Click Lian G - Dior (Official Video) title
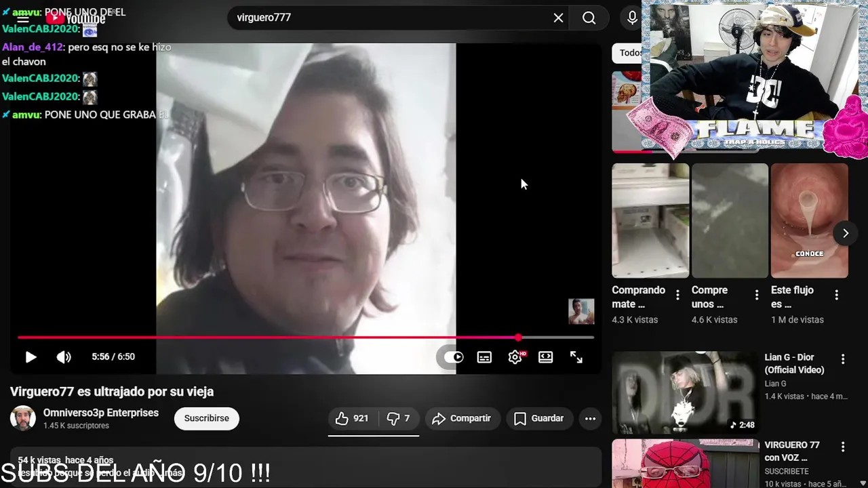Screen dimensions: 868x488 click(794, 363)
